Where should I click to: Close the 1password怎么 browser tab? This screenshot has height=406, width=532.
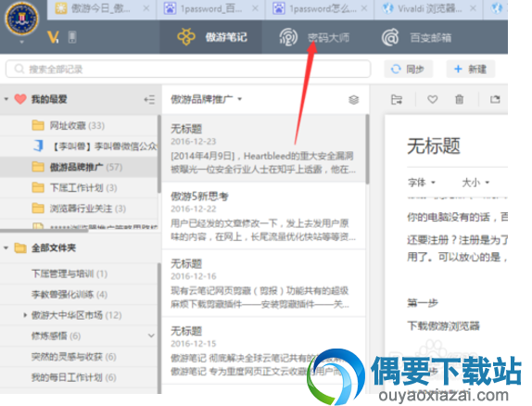(x=364, y=8)
